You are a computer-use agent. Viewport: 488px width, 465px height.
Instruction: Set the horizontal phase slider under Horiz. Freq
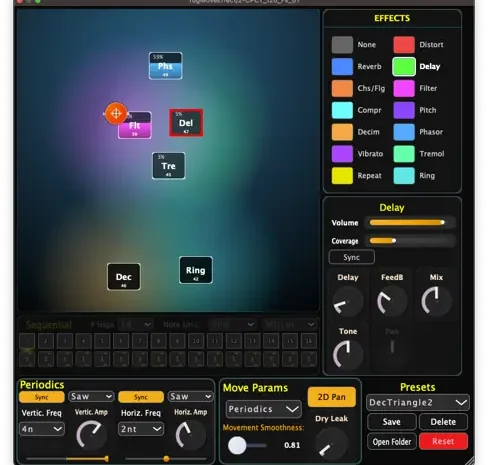coord(166,459)
